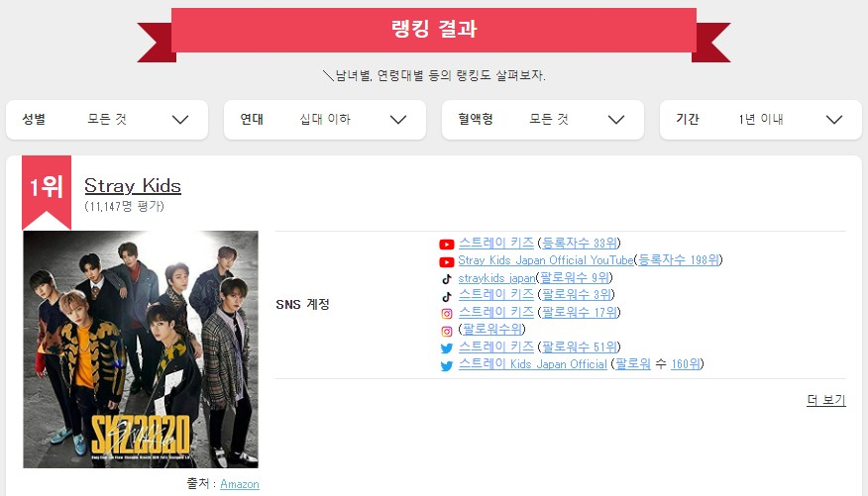Click the Instagram icon beside 팔로워수 17위

pos(447,314)
